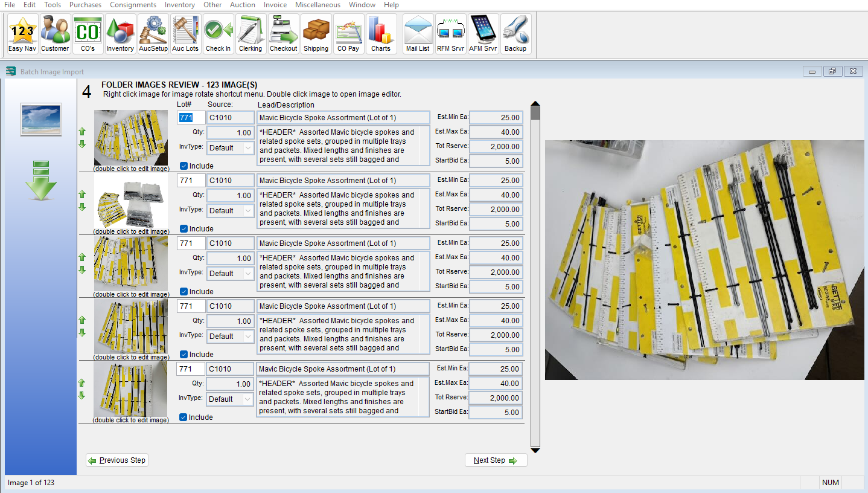
Task: Open the Customer toolbar icon
Action: pyautogui.click(x=56, y=34)
